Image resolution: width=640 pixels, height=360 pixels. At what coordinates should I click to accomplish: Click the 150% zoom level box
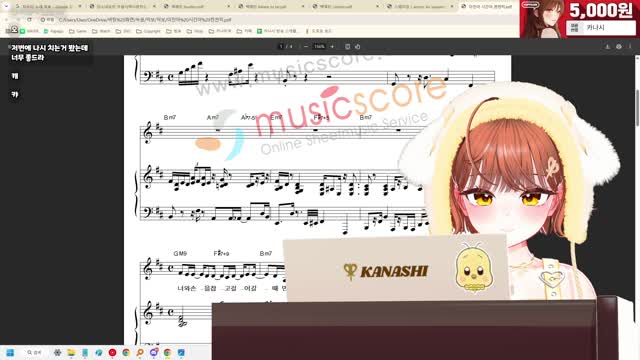click(x=319, y=47)
